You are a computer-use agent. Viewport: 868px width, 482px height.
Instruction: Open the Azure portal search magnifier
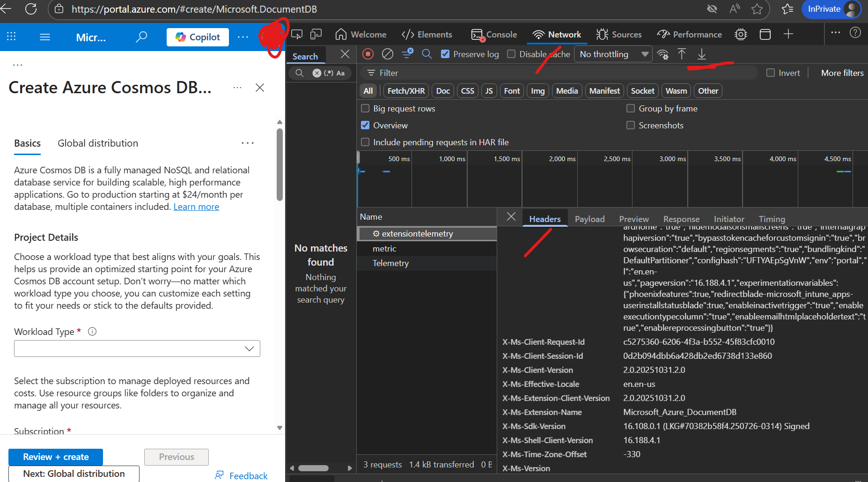pyautogui.click(x=141, y=37)
